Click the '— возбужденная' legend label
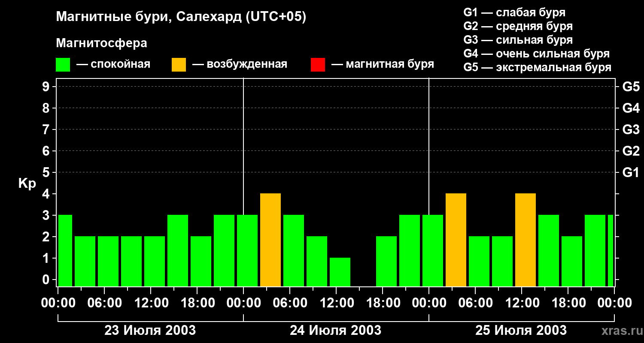The height and width of the screenshot is (343, 644). [x=240, y=64]
